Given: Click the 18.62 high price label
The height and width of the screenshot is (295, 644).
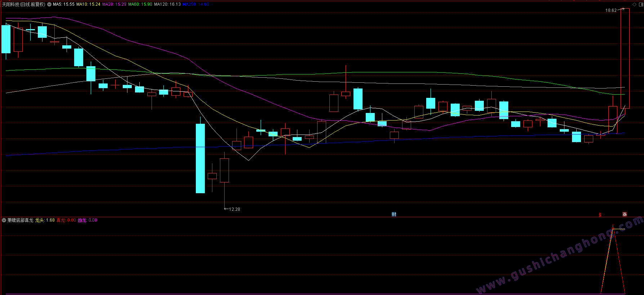Looking at the screenshot, I should [611, 10].
